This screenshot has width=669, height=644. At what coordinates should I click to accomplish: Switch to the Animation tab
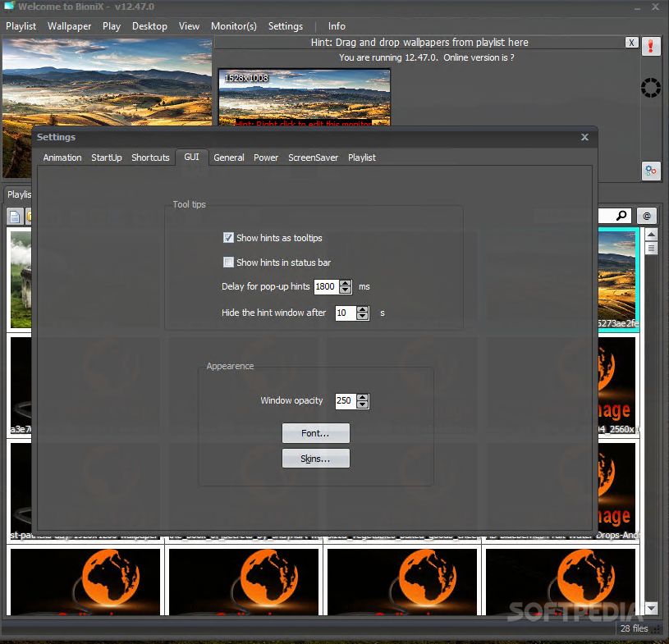(x=62, y=158)
